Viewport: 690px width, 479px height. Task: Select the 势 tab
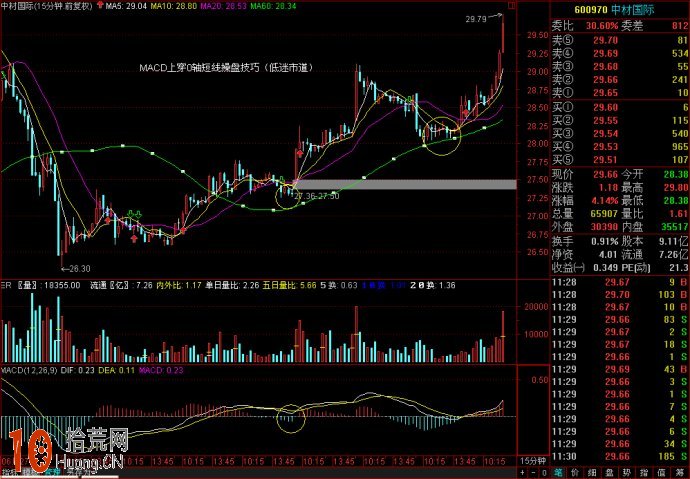coord(627,473)
